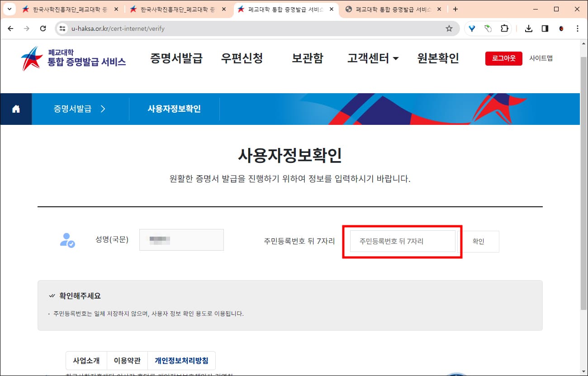
Task: Open the tab search dropdown arrow
Action: point(9,9)
